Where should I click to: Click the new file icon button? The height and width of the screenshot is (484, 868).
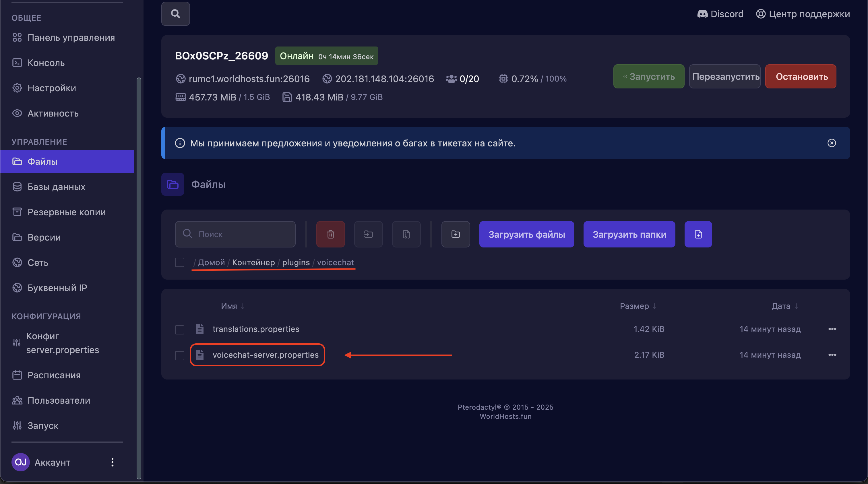pos(698,234)
